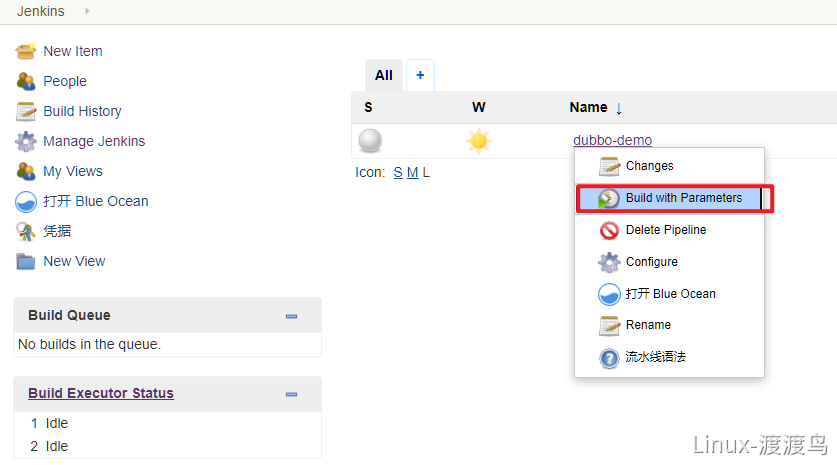Collapse the Build Executor Status panel

pyautogui.click(x=291, y=395)
